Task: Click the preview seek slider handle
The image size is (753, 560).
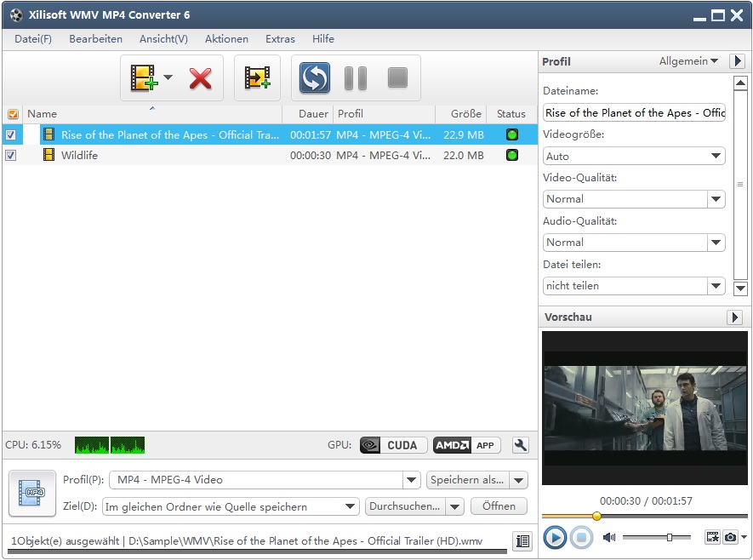Action: [596, 516]
